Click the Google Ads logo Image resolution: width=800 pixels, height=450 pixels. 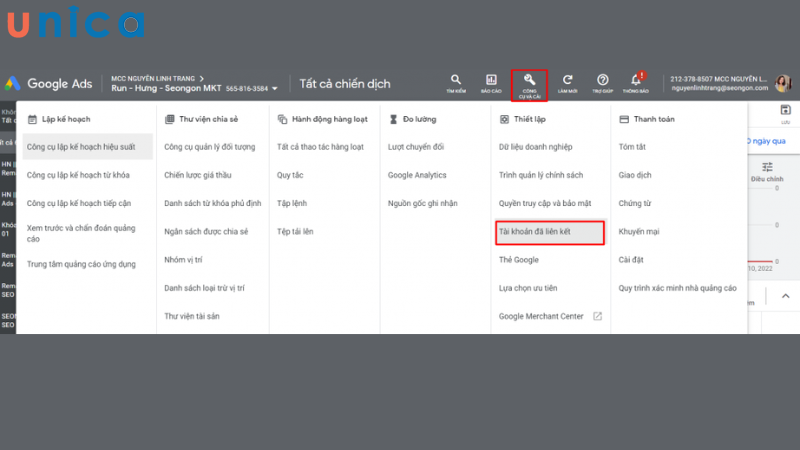point(13,84)
